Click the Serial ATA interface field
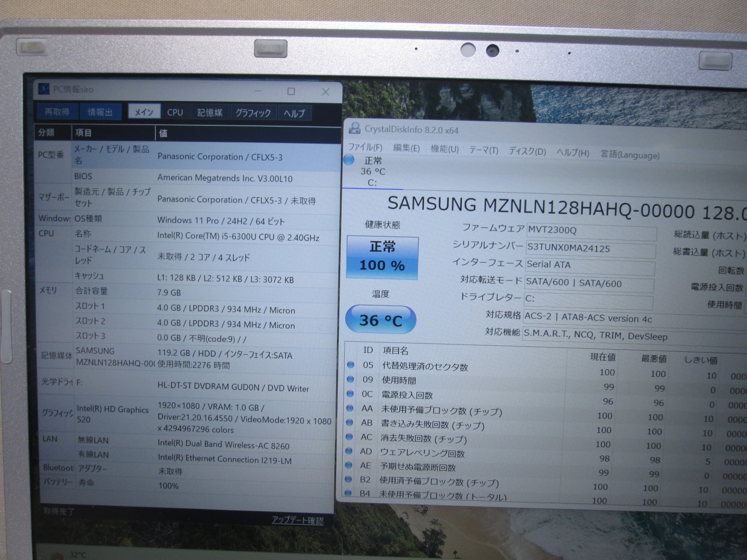The height and width of the screenshot is (560, 747). tap(590, 266)
